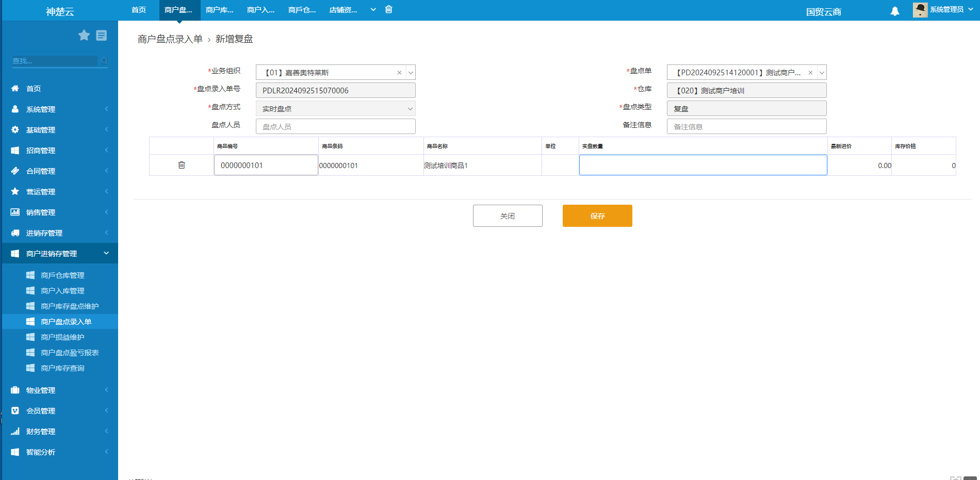The width and height of the screenshot is (980, 480).
Task: Click the 关闭 button
Action: (x=508, y=216)
